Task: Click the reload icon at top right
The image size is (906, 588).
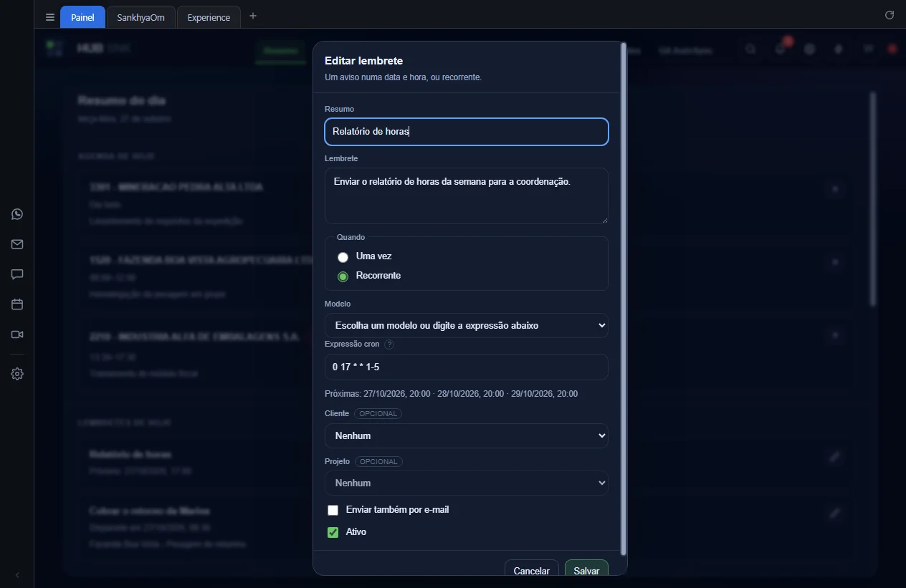Action: pos(890,15)
